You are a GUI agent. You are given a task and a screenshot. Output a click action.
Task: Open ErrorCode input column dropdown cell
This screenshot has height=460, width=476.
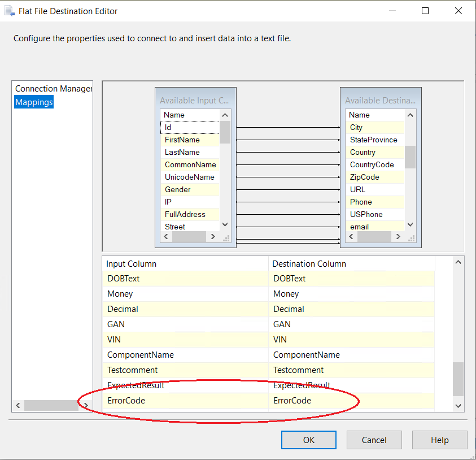[185, 401]
